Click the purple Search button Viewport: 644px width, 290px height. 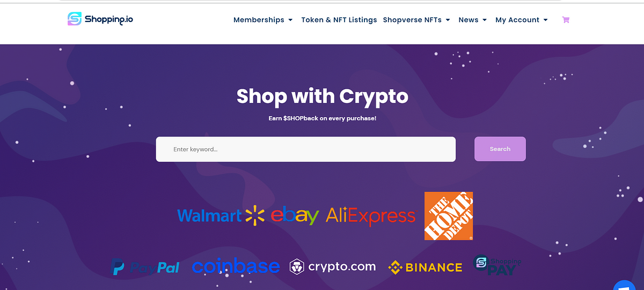[x=500, y=149]
